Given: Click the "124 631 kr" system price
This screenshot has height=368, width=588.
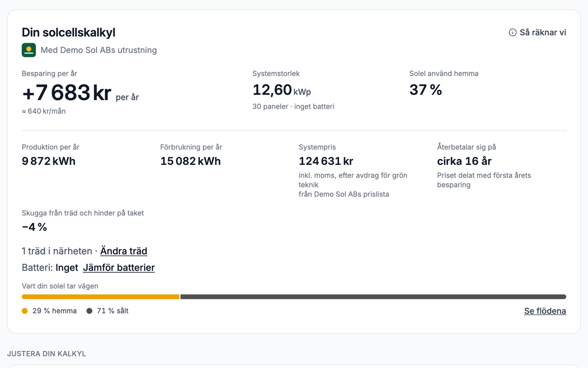Looking at the screenshot, I should pyautogui.click(x=326, y=161).
